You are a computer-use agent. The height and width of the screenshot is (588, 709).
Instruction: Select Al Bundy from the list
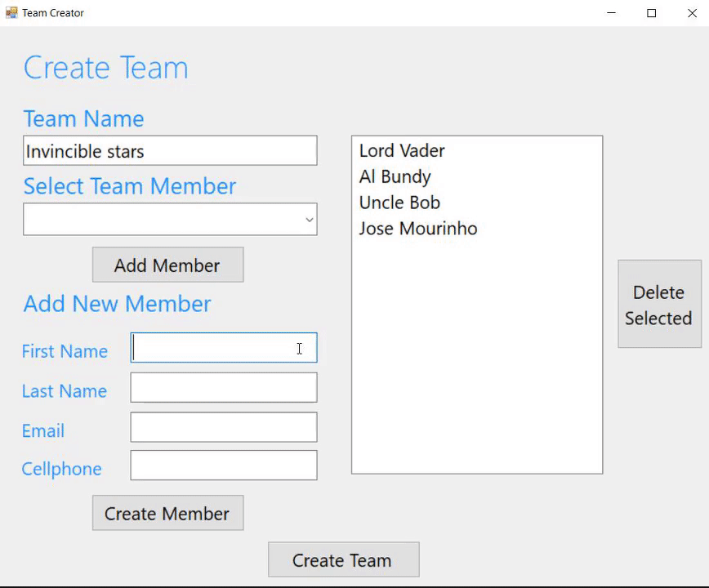(x=395, y=176)
